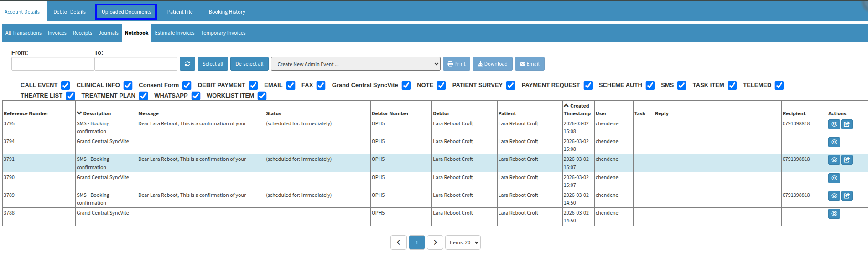View entry 3795 with eye icon

834,124
